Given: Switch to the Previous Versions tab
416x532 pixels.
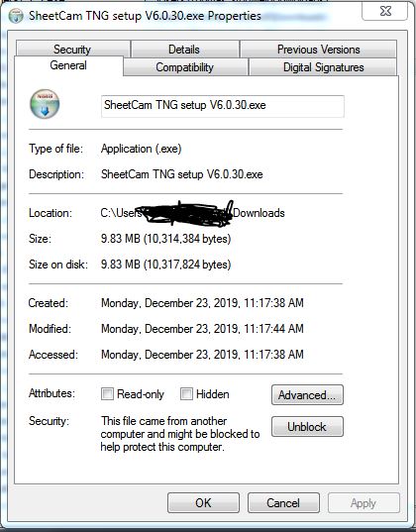Looking at the screenshot, I should click(318, 50).
